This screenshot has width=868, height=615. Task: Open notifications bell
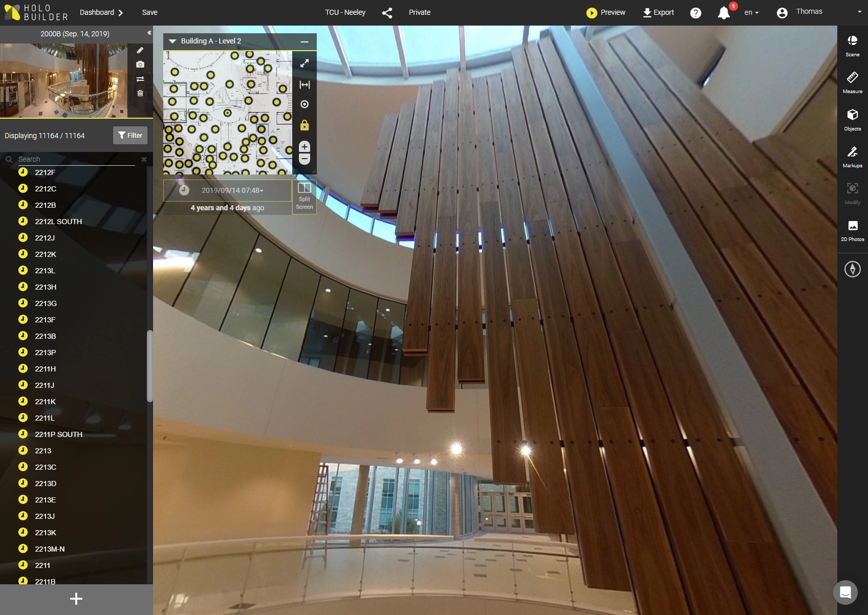(x=724, y=13)
